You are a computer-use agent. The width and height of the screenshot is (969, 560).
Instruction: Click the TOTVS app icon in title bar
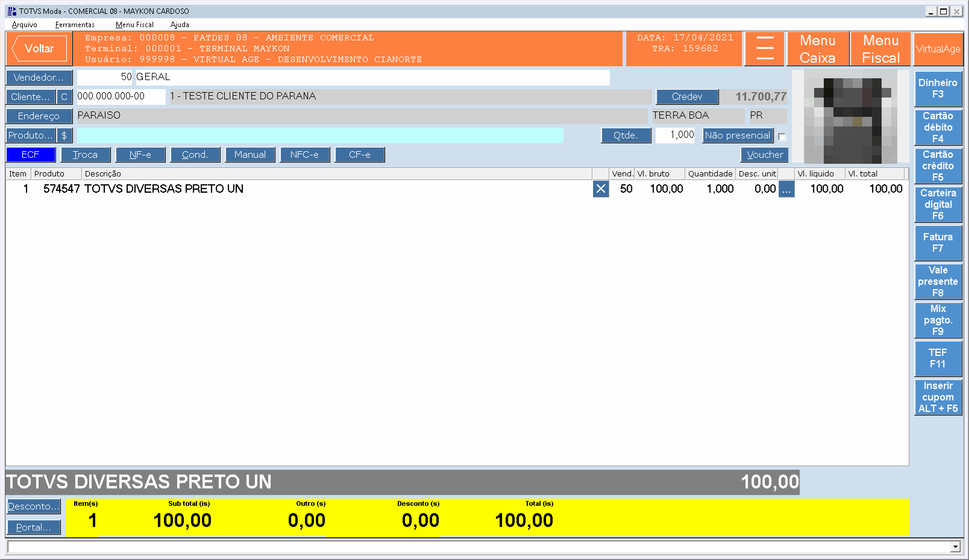(11, 11)
